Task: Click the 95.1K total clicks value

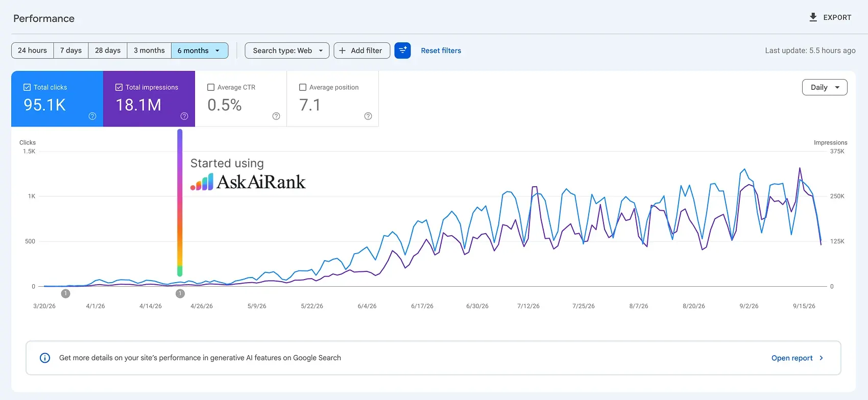Action: (45, 105)
